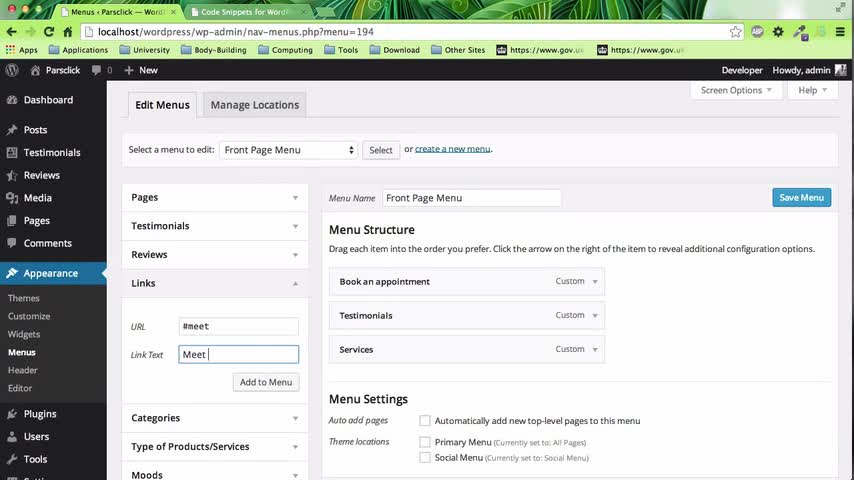Check the Social Menu theme location
Viewport: 854px width, 480px height.
point(425,458)
